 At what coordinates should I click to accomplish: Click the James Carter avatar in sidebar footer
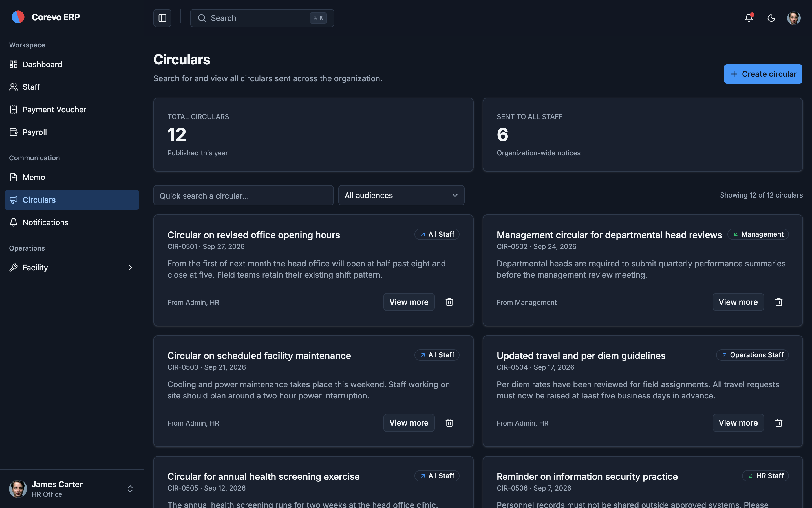[x=18, y=489]
